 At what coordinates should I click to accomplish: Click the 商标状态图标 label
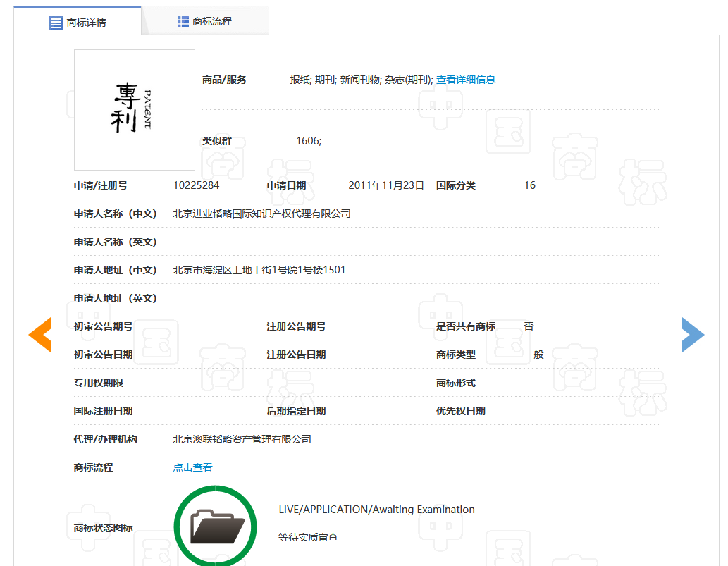pyautogui.click(x=103, y=529)
